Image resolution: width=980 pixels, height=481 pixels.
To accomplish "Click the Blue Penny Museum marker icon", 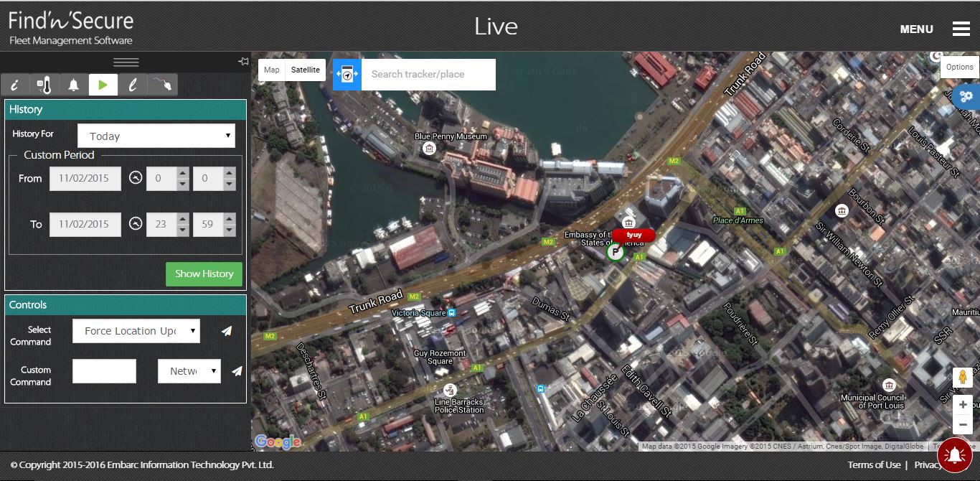I will 429,149.
